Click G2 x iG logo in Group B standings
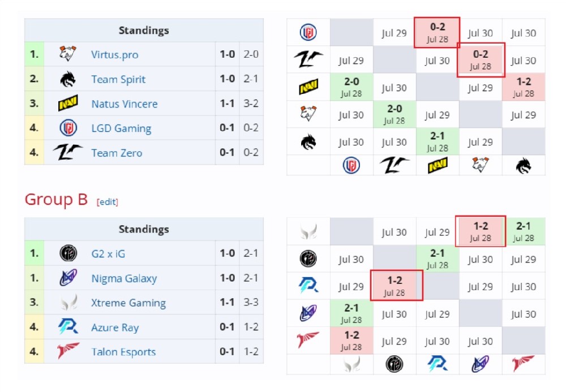Image resolution: width=566 pixels, height=392 pixels. coord(68,253)
